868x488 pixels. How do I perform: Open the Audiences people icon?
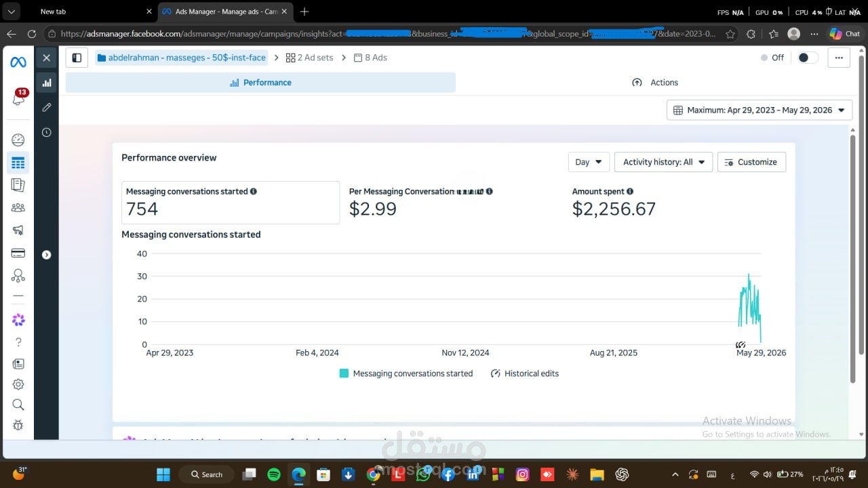tap(18, 207)
